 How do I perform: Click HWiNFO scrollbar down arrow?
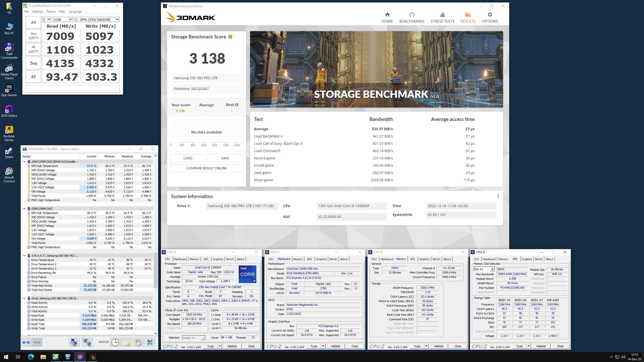155,334
